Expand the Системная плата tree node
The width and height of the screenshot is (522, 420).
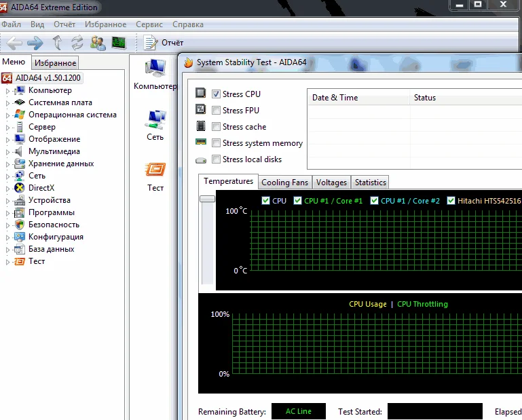click(7, 103)
